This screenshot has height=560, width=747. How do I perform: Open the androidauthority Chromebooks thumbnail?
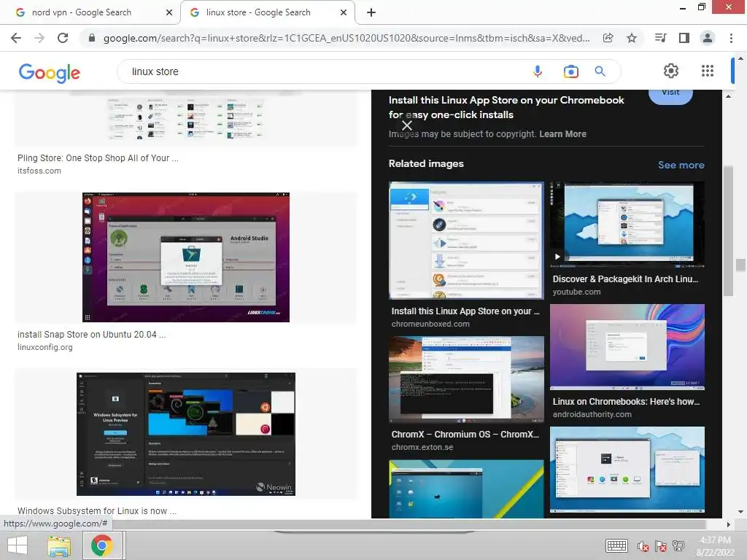click(x=627, y=347)
